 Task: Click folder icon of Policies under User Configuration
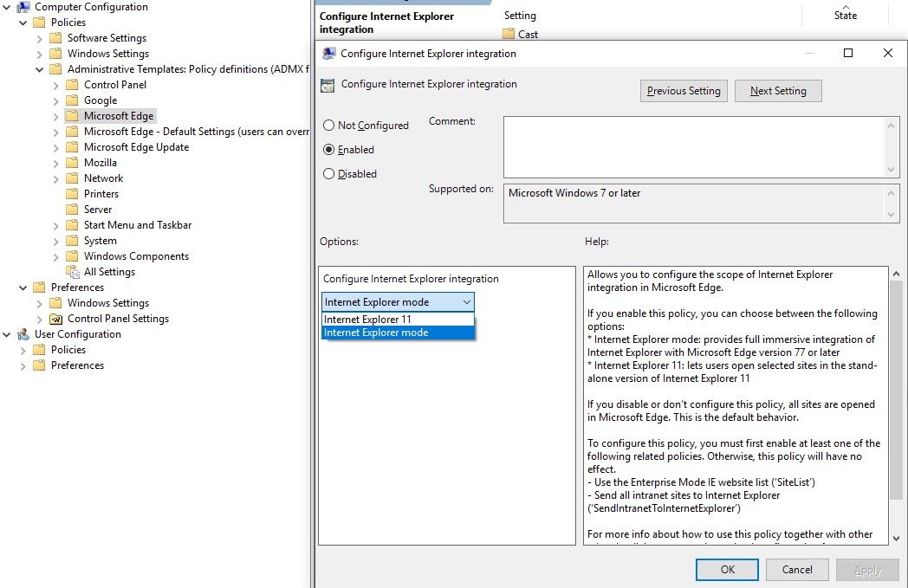[39, 350]
